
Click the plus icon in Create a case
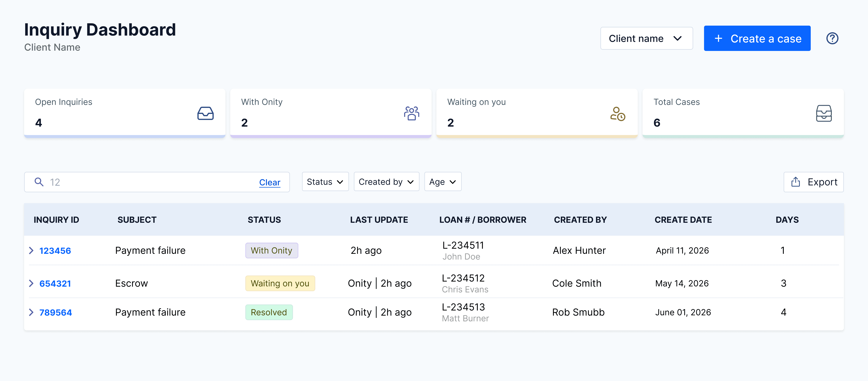coord(718,38)
